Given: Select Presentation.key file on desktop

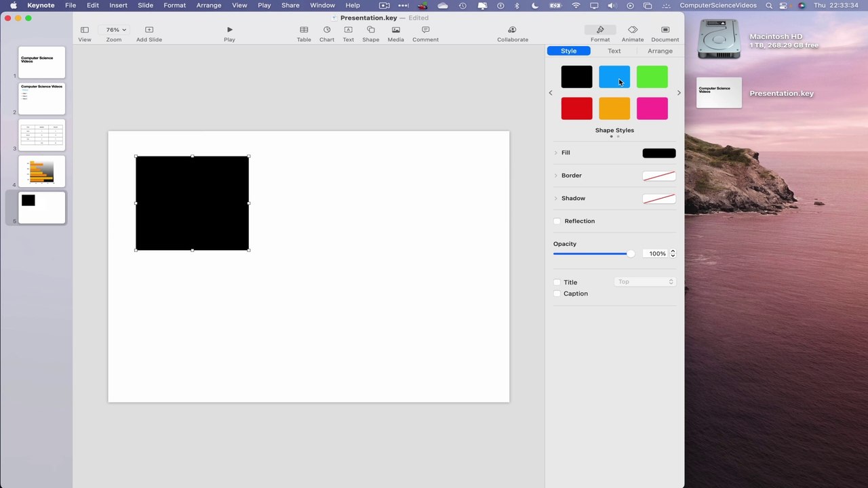Looking at the screenshot, I should point(719,93).
